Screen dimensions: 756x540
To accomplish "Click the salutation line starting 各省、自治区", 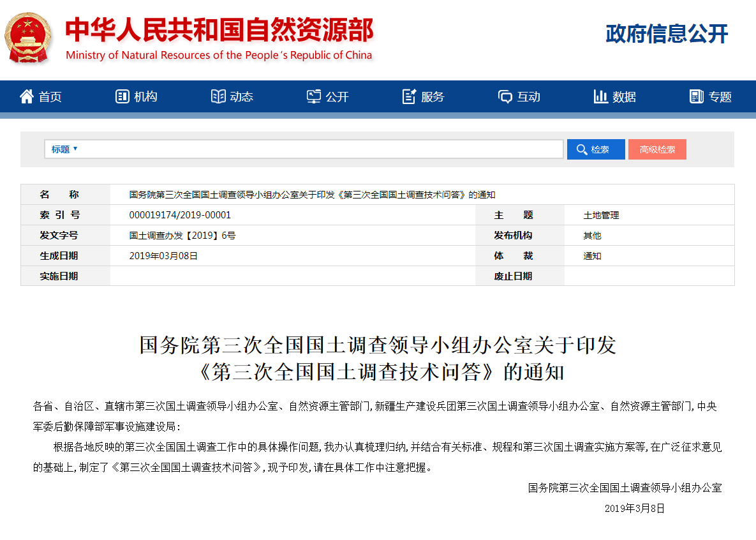I will tap(375, 416).
